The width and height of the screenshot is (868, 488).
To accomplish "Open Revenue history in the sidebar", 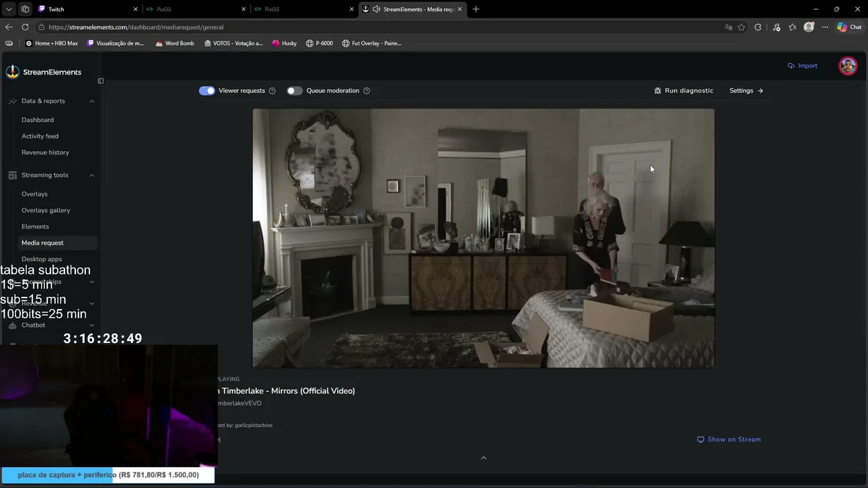I will coord(45,152).
